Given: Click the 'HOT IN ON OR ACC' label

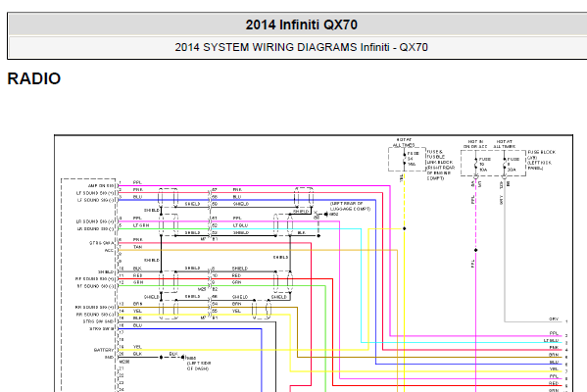Looking at the screenshot, I should 475,144.
